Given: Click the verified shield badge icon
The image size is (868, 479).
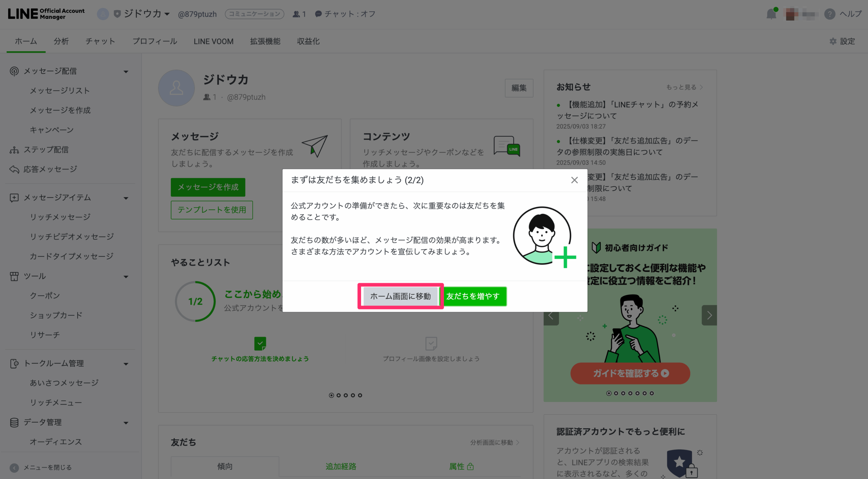Looking at the screenshot, I should [x=117, y=14].
